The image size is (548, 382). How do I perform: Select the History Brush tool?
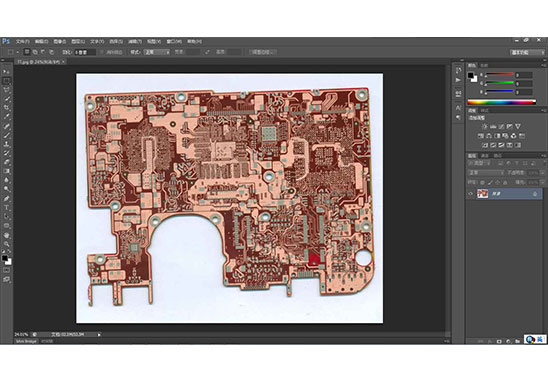point(7,152)
